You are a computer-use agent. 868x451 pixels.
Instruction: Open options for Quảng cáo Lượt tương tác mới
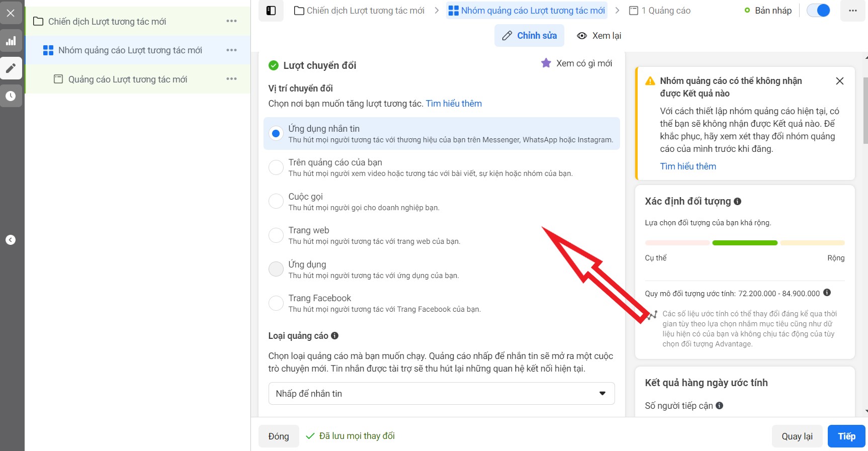click(x=231, y=79)
